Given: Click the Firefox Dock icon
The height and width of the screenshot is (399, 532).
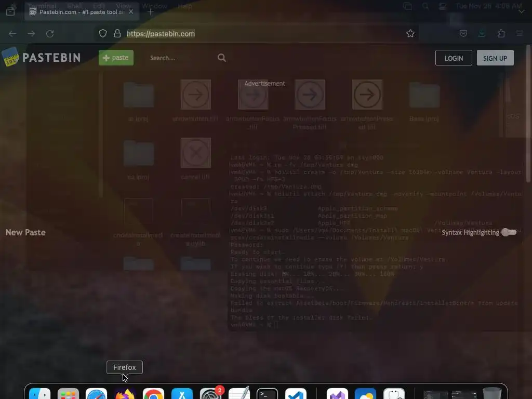Looking at the screenshot, I should click(125, 394).
